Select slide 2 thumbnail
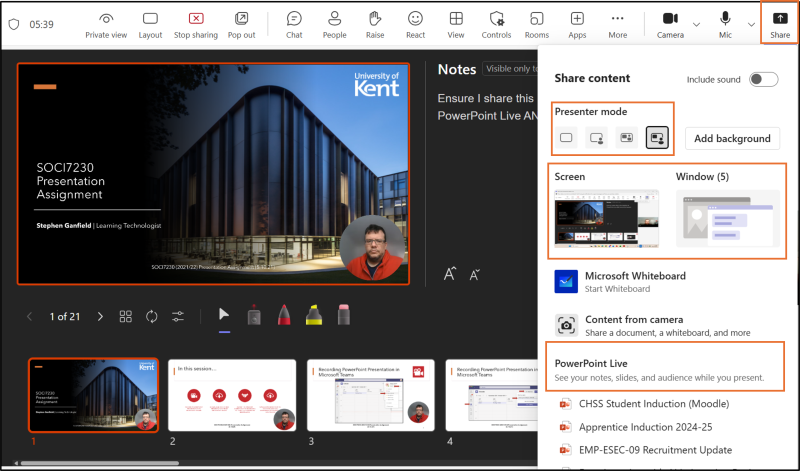This screenshot has height=471, width=800. (232, 395)
